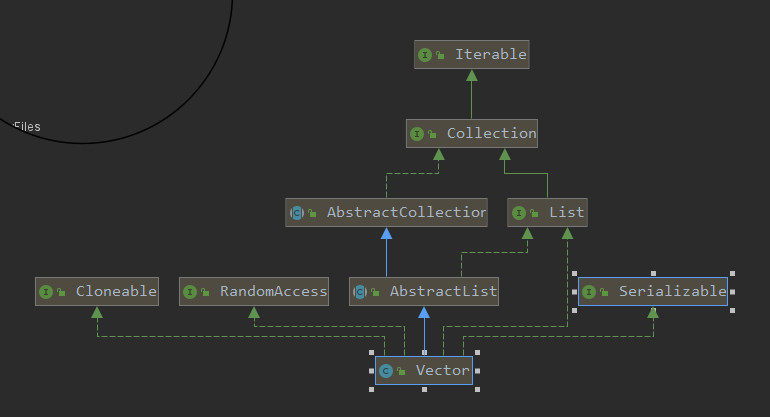Click the interface icon on Serializable
This screenshot has width=770, height=417.
589,292
